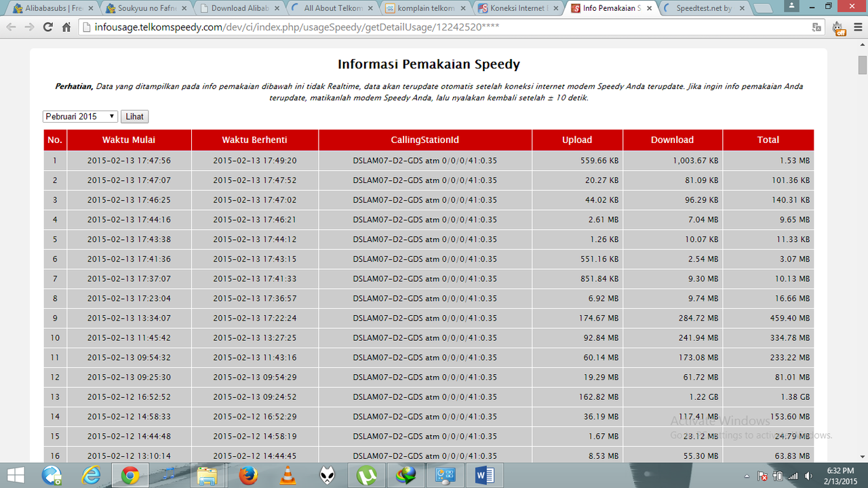The width and height of the screenshot is (868, 488).
Task: Click the globe-with-arrow taskbar icon beside Start
Action: (52, 476)
